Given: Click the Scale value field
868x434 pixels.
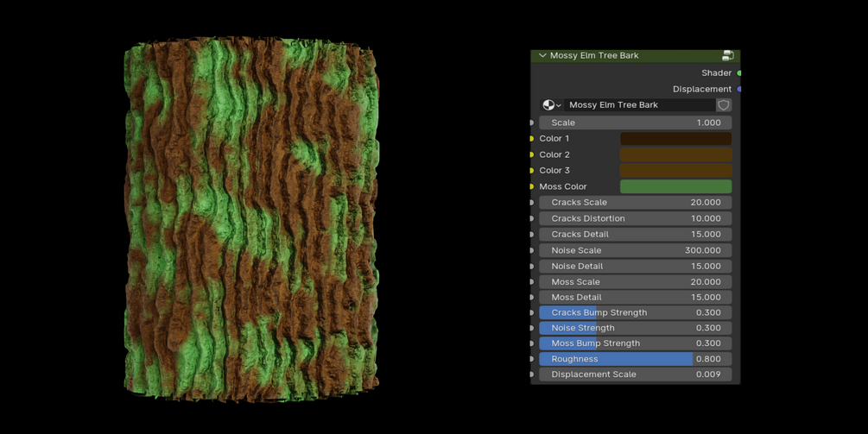Looking at the screenshot, I should click(636, 123).
